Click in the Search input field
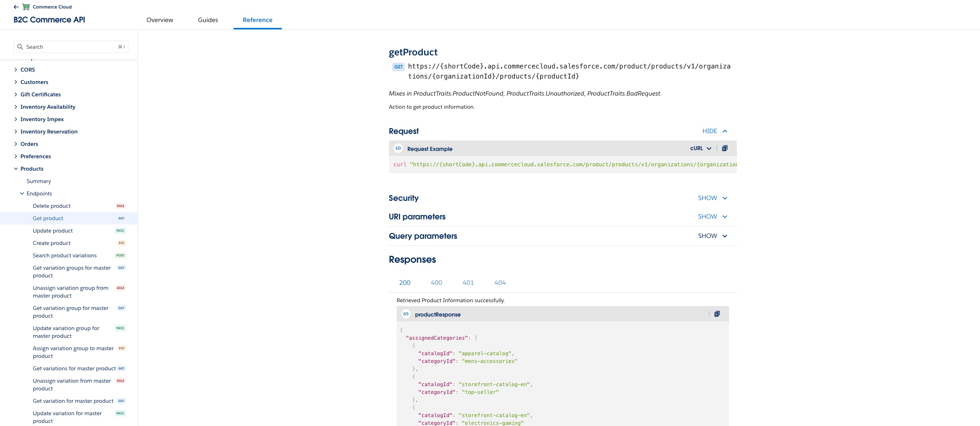This screenshot has height=426, width=980. [71, 47]
